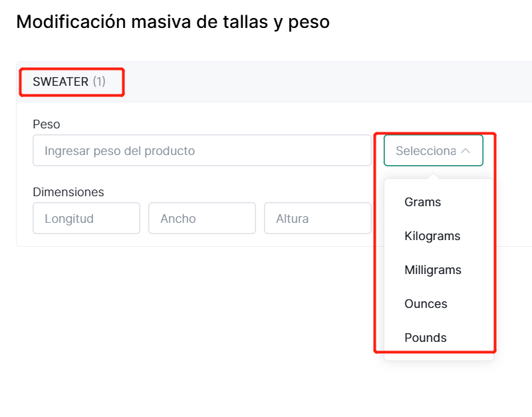Pick the Milligrams option

click(x=432, y=270)
